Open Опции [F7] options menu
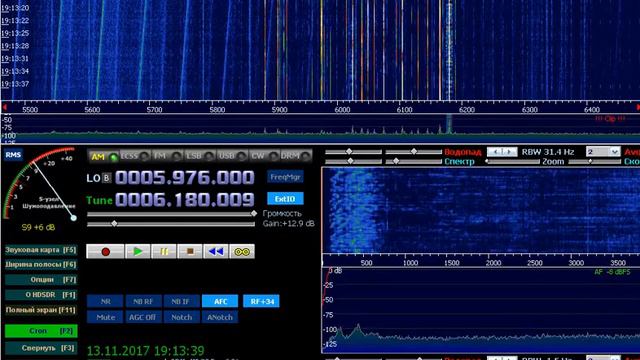 coord(41,280)
